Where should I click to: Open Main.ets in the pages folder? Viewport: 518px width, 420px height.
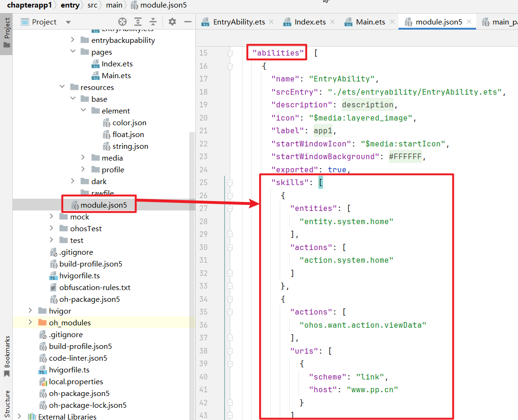(x=116, y=76)
